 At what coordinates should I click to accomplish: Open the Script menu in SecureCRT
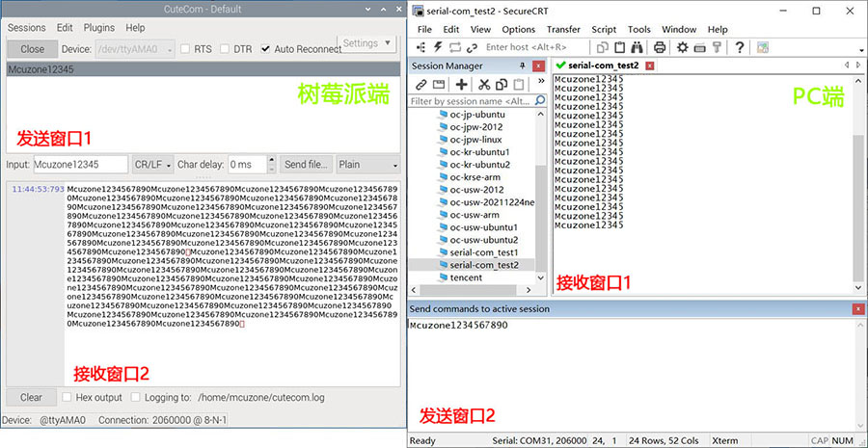click(604, 29)
